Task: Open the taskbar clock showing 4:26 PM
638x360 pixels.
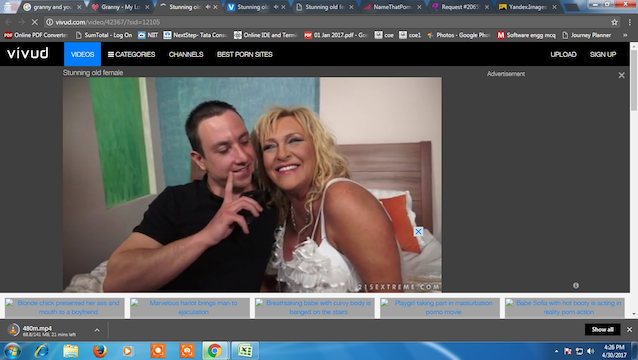Action: pos(614,351)
